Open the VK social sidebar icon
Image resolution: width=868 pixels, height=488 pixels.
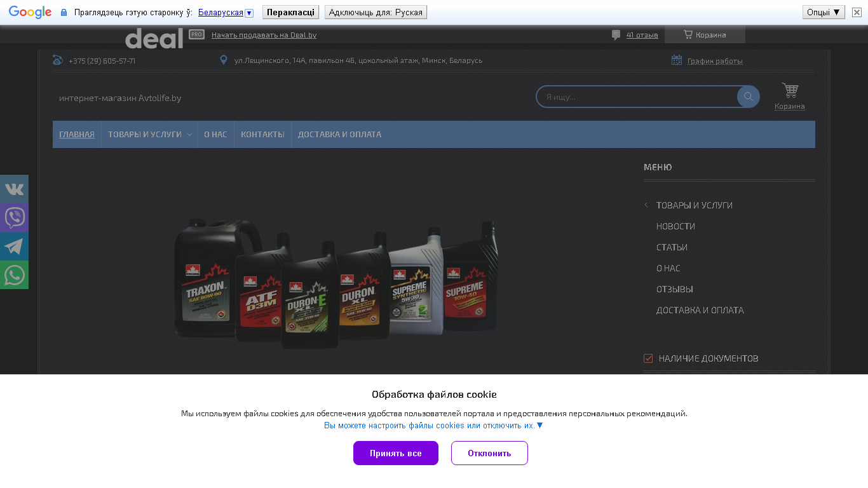pos(14,189)
